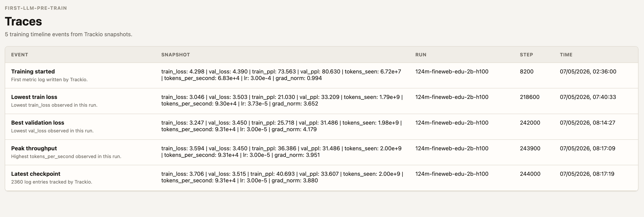
Task: Click the SNAPSHOT column header
Action: 176,55
